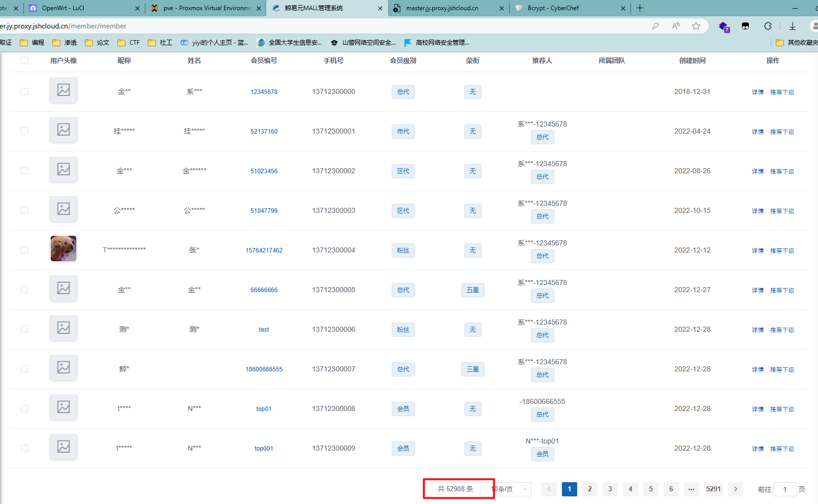The height and width of the screenshot is (504, 818).
Task: Open the purple extension icon with badge
Action: point(724,26)
